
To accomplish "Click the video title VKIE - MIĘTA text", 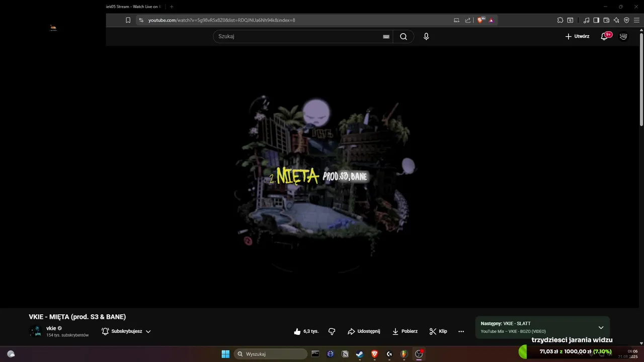I will [x=77, y=317].
